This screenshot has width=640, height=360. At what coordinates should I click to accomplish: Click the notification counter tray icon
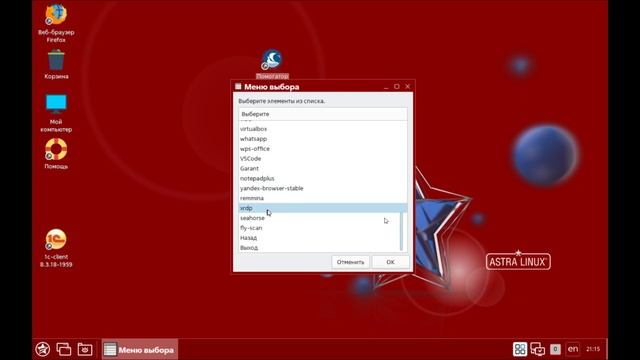coord(555,349)
